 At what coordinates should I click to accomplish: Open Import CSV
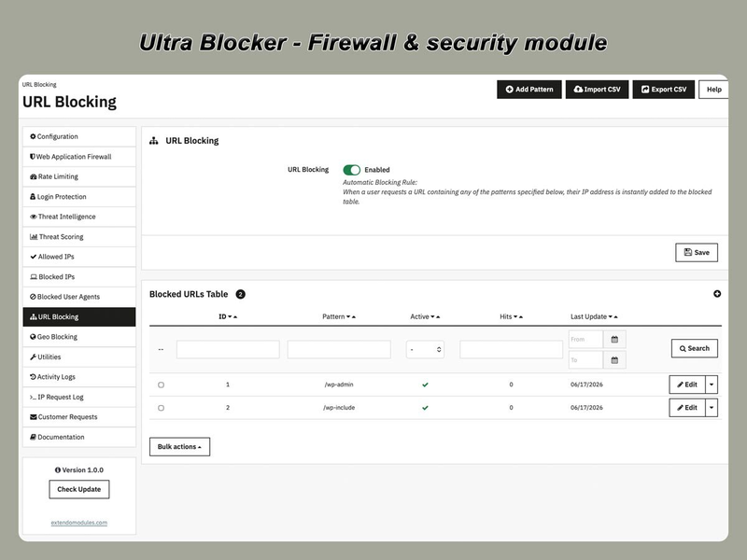point(597,90)
